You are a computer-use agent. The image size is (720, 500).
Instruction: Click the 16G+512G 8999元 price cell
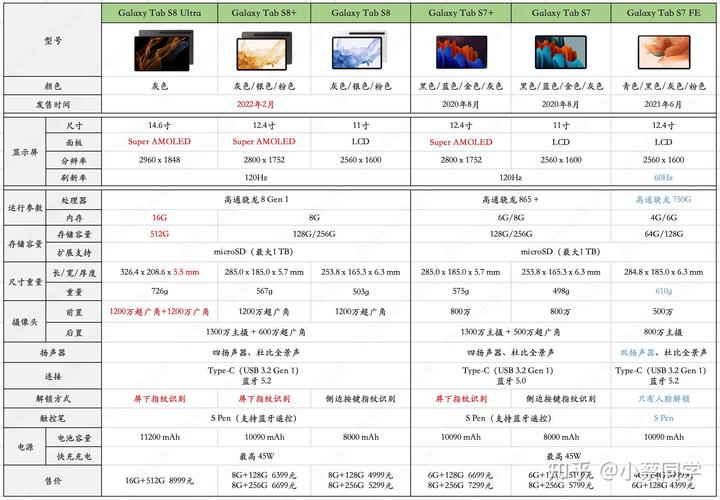click(x=159, y=480)
